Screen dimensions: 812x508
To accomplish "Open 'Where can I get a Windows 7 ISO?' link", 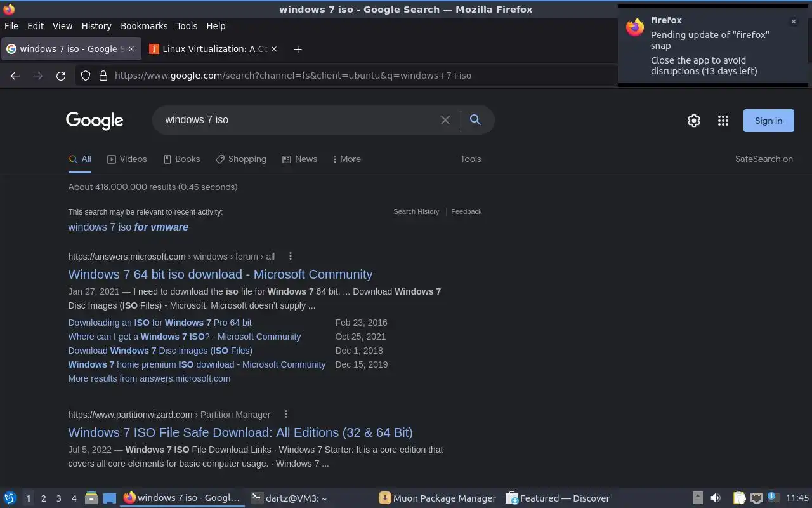I will (185, 337).
